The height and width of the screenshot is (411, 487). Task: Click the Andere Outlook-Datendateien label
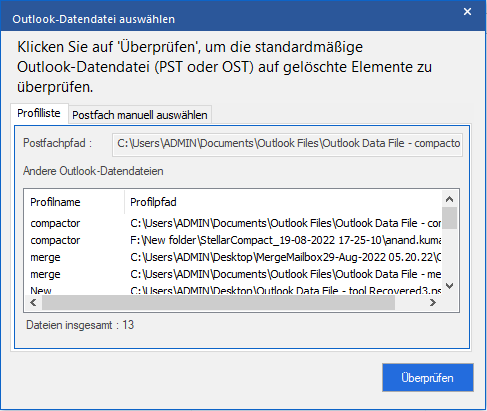click(93, 171)
